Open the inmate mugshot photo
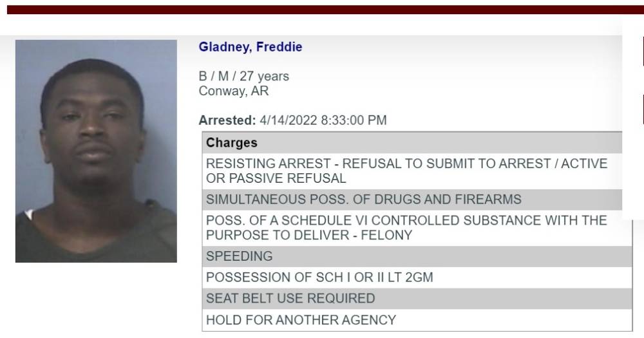 (96, 151)
